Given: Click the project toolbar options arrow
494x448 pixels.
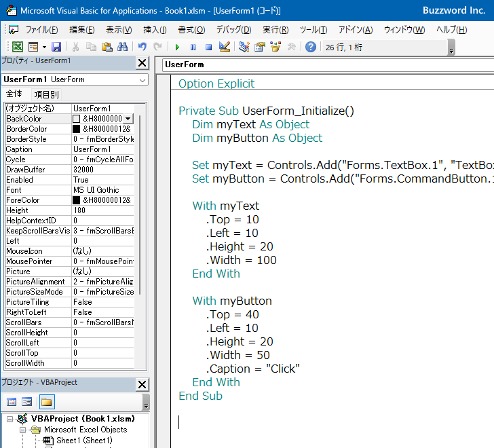Looking at the screenshot, I should pyautogui.click(x=146, y=403).
